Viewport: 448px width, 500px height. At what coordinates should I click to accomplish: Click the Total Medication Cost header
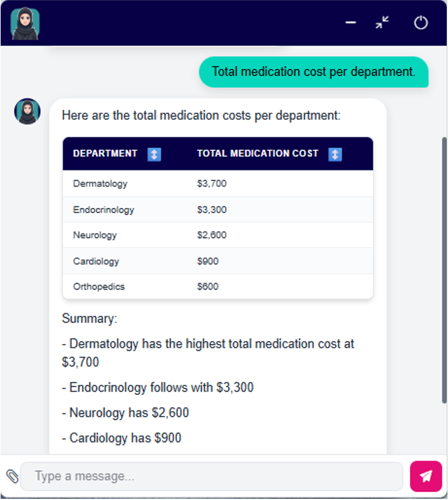coord(258,154)
